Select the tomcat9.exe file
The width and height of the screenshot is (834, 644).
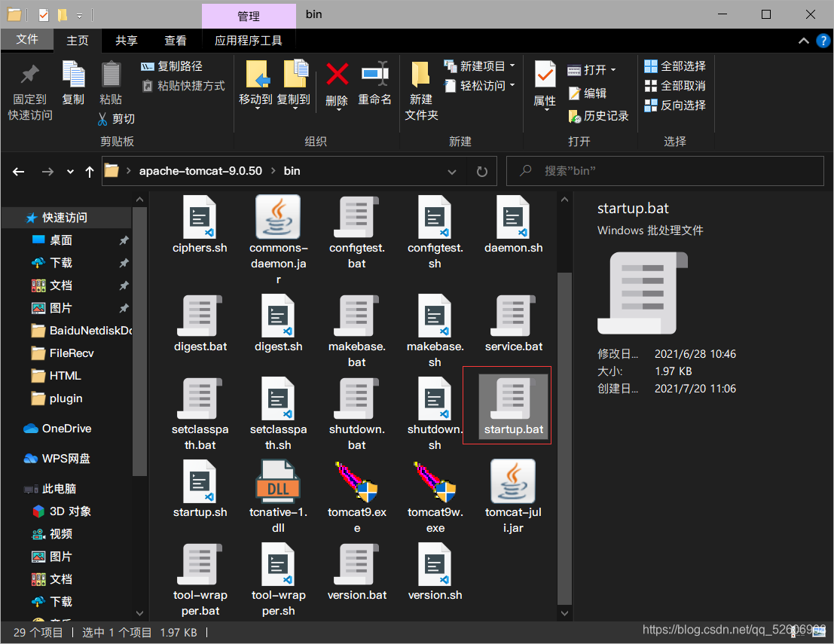tap(357, 496)
